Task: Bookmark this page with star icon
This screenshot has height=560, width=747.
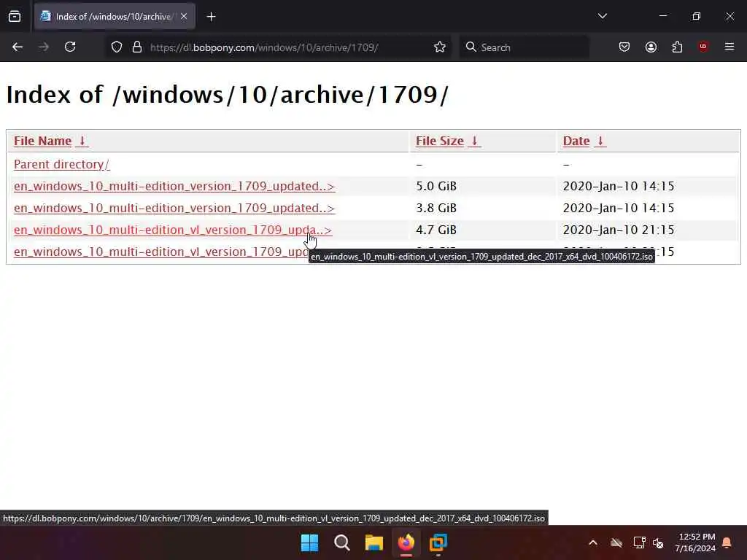Action: (x=440, y=47)
